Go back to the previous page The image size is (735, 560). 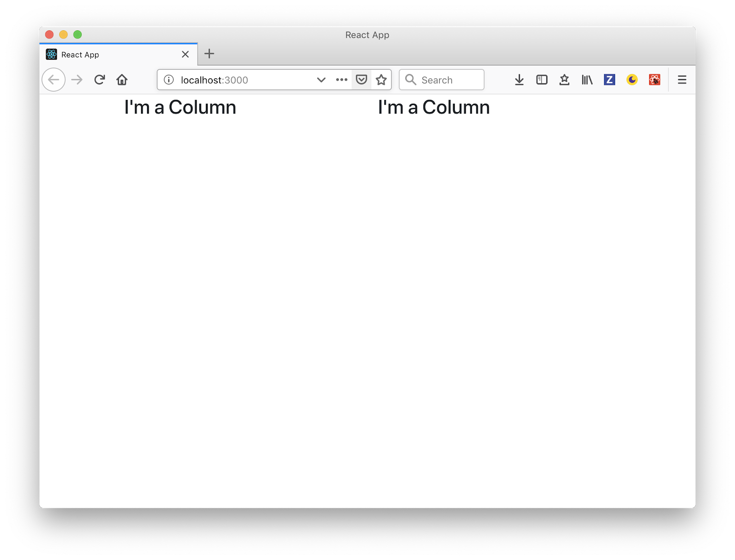point(54,80)
